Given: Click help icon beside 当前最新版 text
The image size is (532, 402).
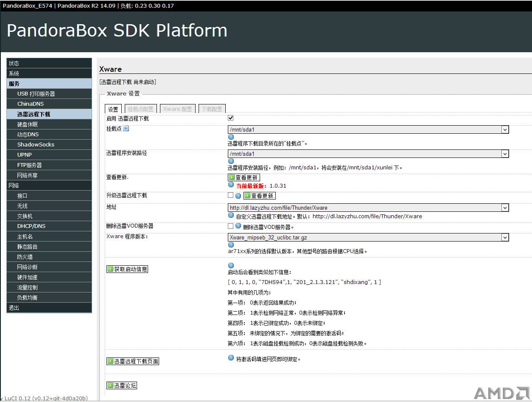Looking at the screenshot, I should coord(231,185).
